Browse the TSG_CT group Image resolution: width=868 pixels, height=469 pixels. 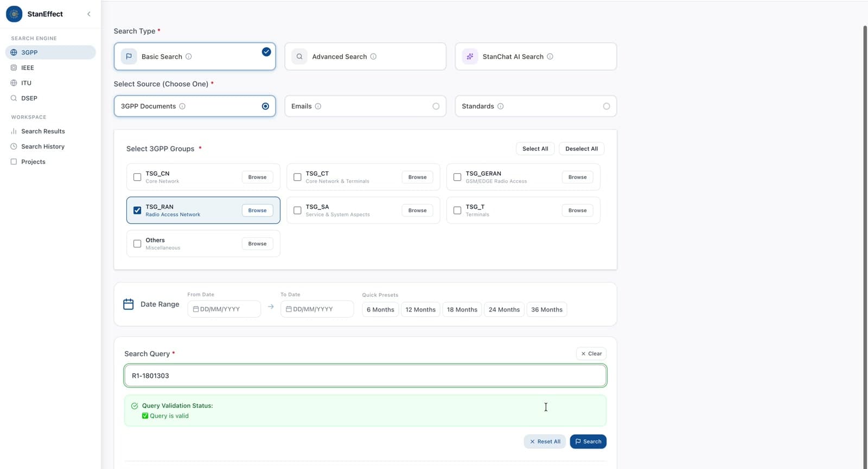coord(417,177)
